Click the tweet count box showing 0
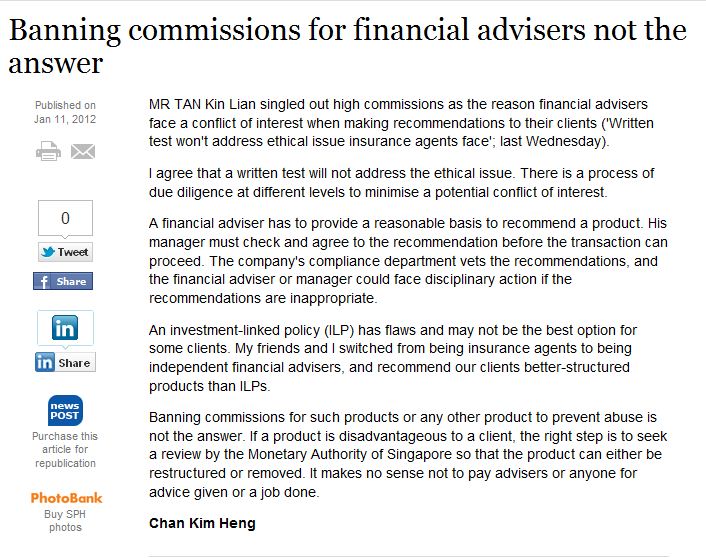The image size is (706, 558). pos(65,218)
